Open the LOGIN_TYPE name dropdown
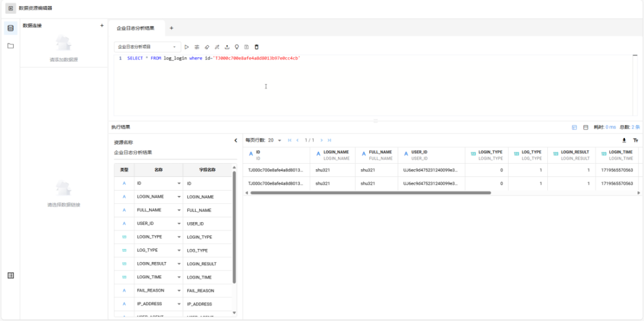 pyautogui.click(x=179, y=237)
